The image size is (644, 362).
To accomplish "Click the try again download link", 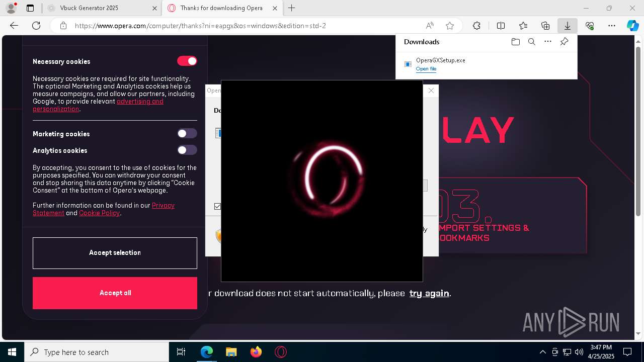I will (x=429, y=293).
